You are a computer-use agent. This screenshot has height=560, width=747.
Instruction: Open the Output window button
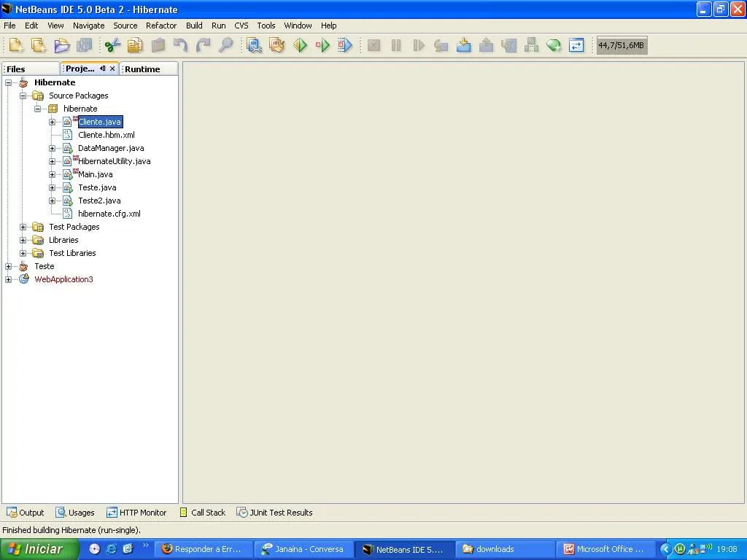26,513
